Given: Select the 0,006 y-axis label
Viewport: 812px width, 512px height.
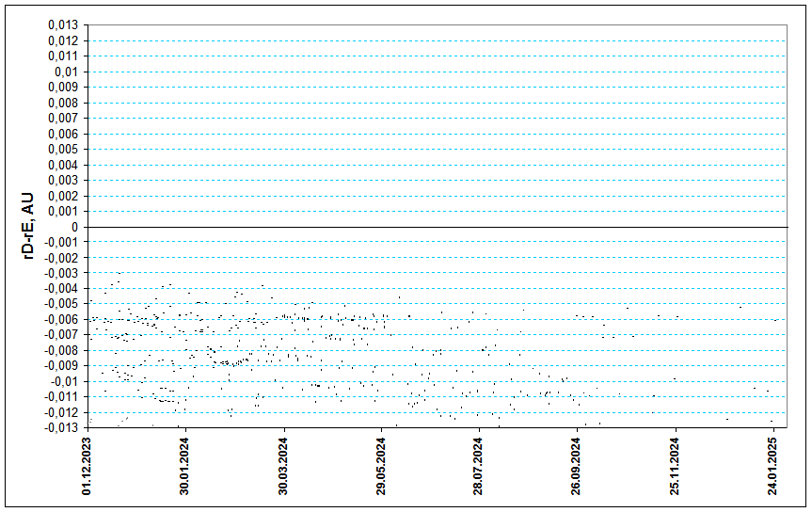Looking at the screenshot, I should click(63, 134).
